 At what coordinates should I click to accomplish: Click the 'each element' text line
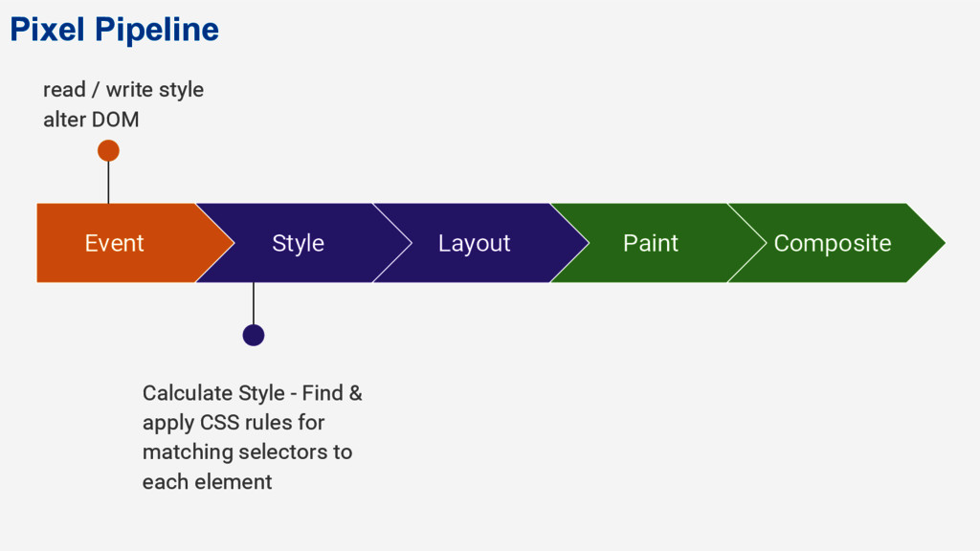[208, 482]
